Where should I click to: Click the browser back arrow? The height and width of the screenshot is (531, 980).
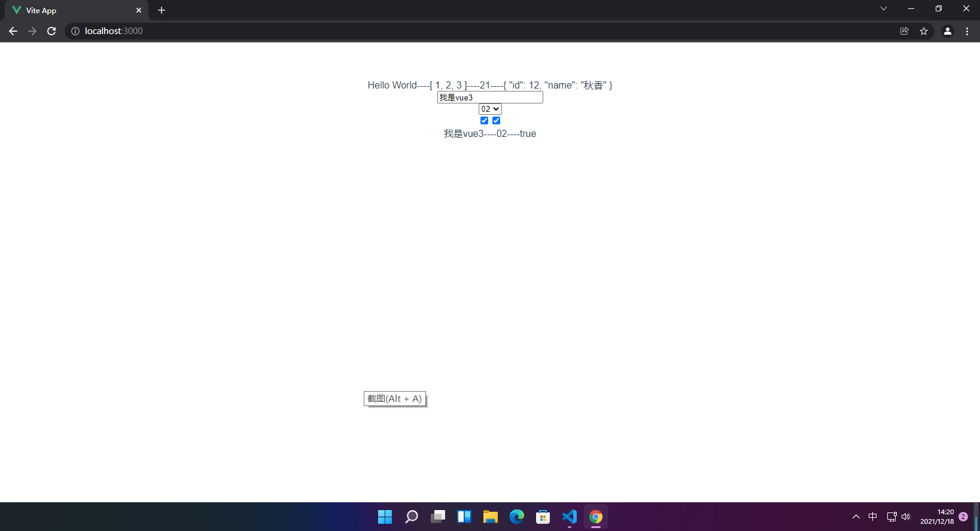coord(13,31)
